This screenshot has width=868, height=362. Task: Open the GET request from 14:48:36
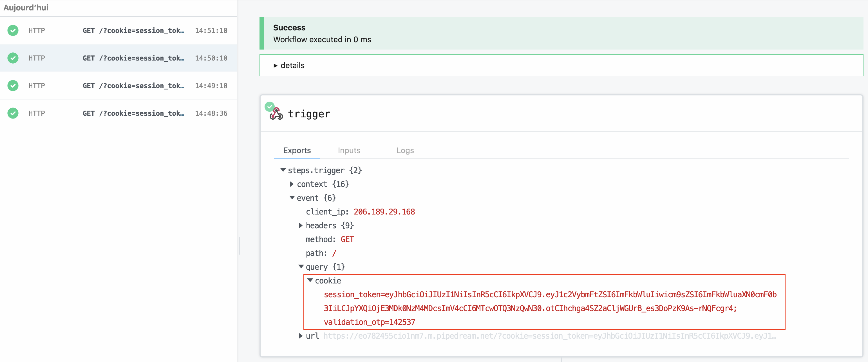tap(133, 113)
